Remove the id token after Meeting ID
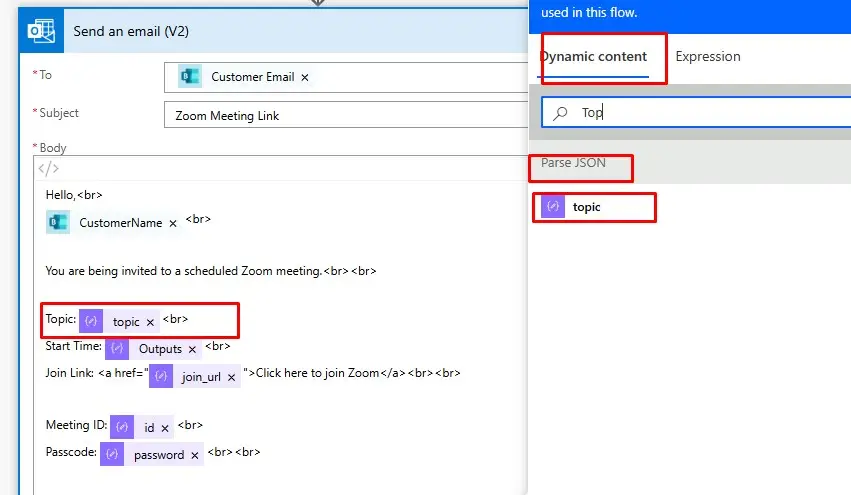The width and height of the screenshot is (851, 495). tap(165, 427)
